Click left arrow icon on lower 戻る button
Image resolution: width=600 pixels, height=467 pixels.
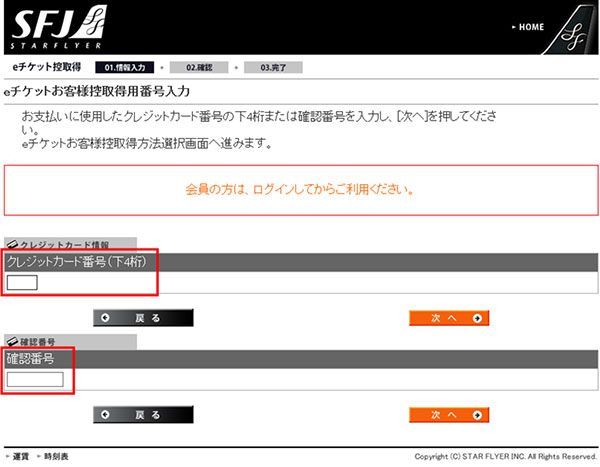pyautogui.click(x=105, y=415)
